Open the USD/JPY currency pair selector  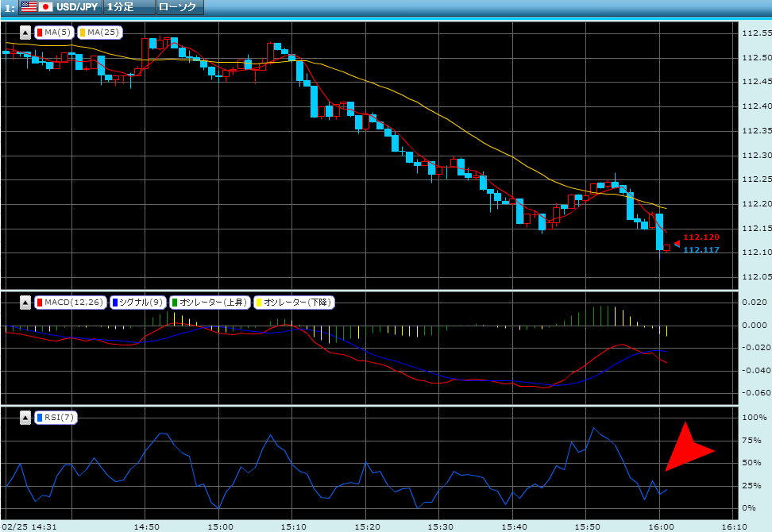point(60,7)
